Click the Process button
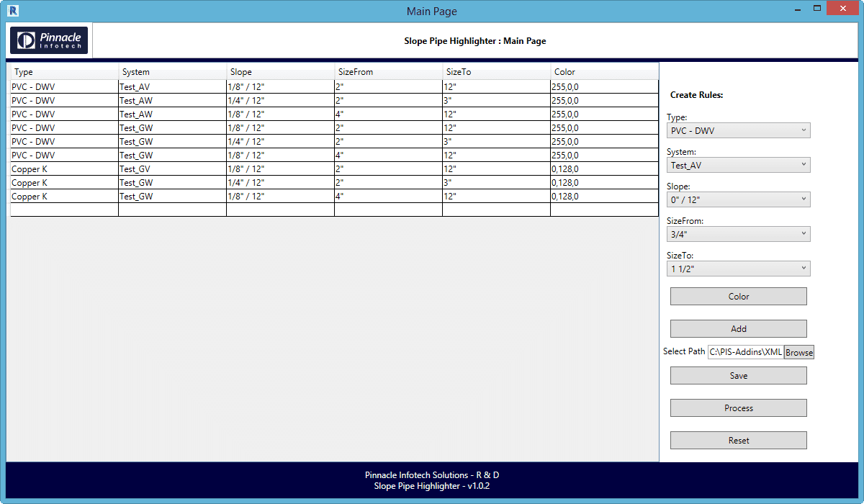Screen dimensions: 864x504 738,408
